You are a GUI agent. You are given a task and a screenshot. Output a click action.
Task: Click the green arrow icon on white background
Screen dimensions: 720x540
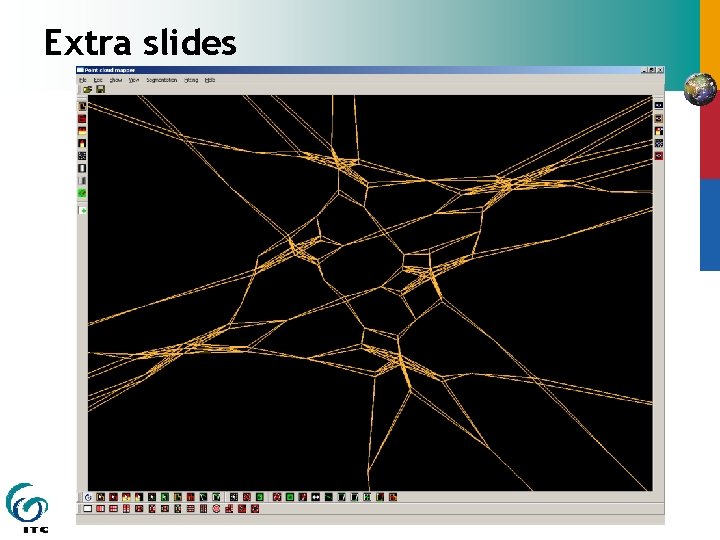(x=83, y=211)
